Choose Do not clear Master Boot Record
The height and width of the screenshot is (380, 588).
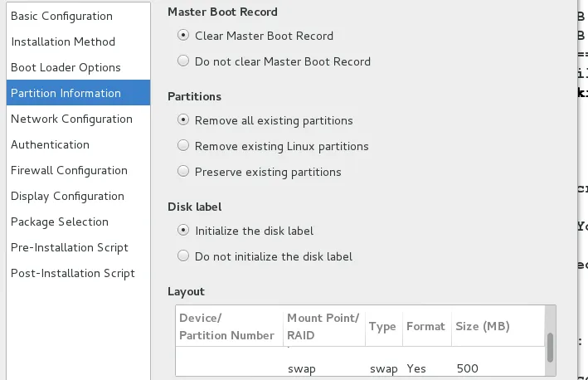[183, 61]
